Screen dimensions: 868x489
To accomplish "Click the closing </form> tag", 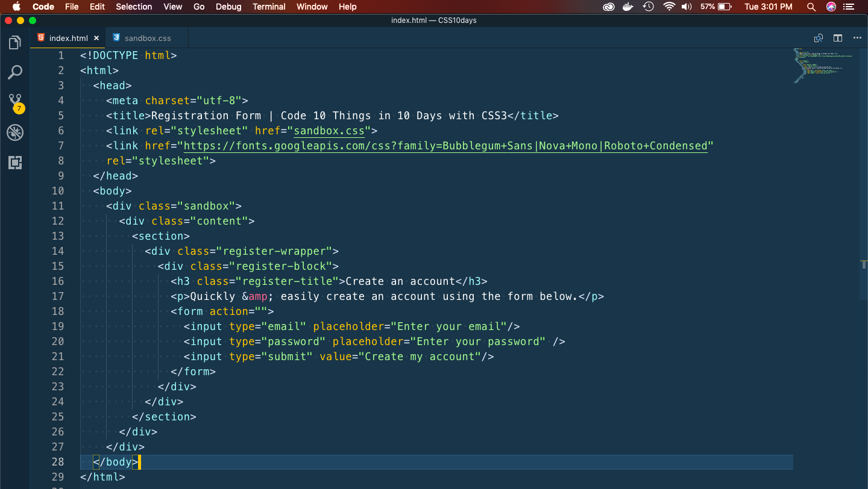I will [193, 372].
